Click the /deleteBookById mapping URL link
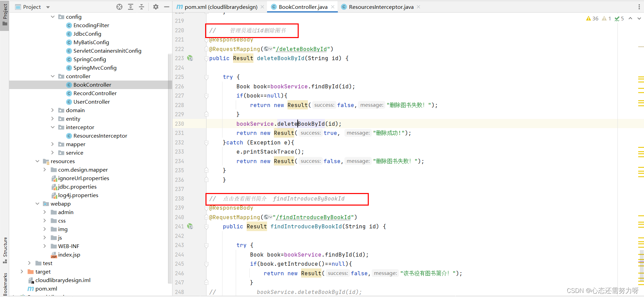The height and width of the screenshot is (297, 644). click(x=301, y=49)
